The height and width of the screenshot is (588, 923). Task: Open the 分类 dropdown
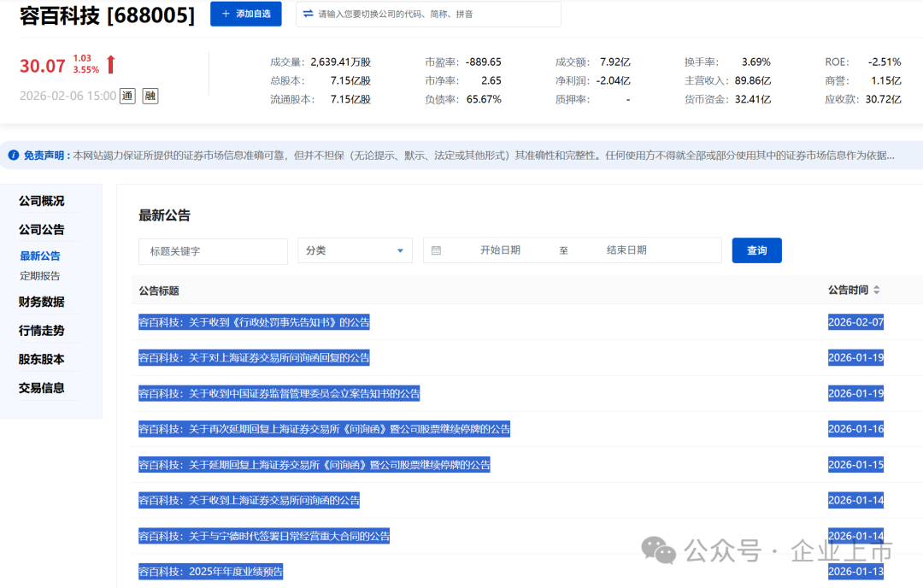coord(355,250)
